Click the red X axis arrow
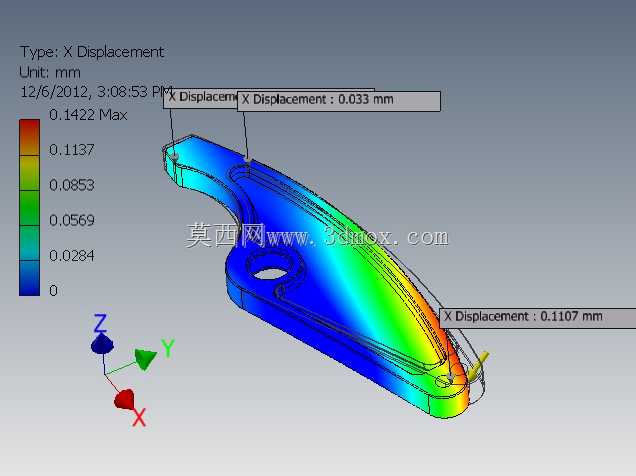 coord(124,399)
